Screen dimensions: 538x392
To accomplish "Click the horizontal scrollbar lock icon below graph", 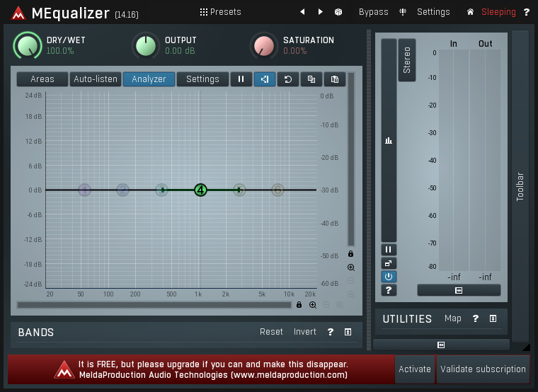I will 299,305.
